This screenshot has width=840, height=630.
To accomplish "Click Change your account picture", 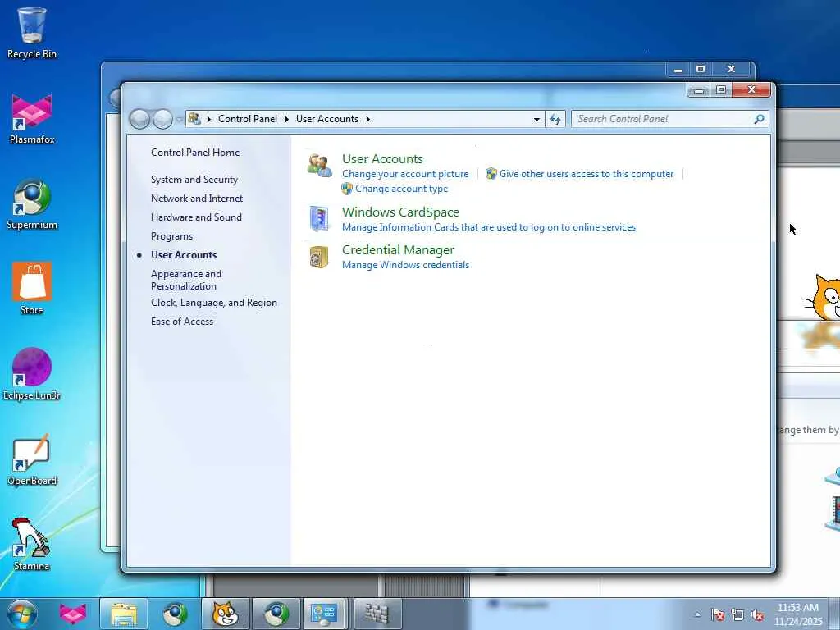I will tap(405, 174).
